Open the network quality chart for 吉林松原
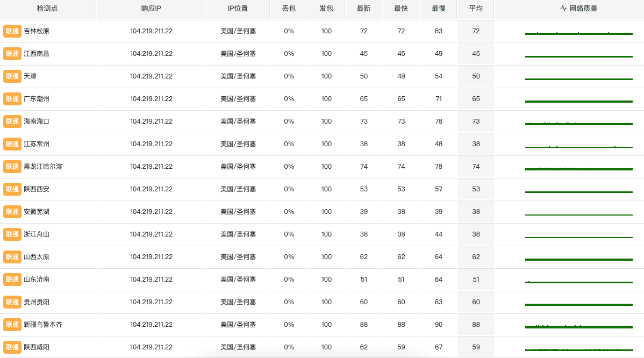This screenshot has width=644, height=358. (x=579, y=33)
